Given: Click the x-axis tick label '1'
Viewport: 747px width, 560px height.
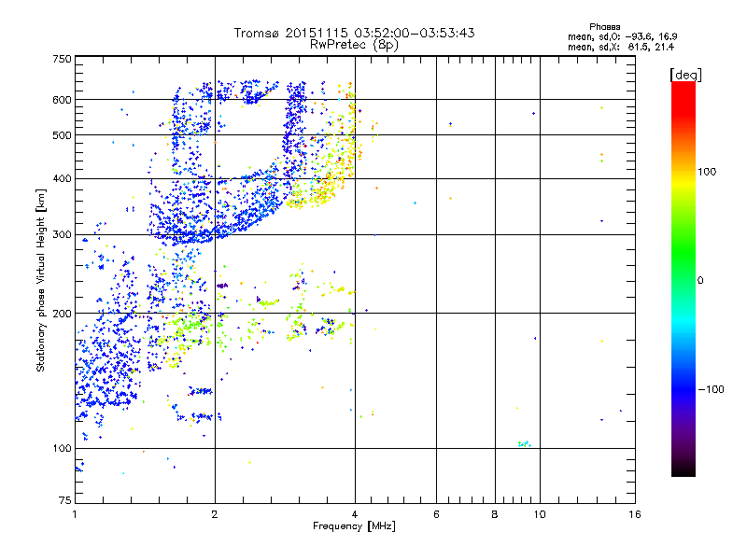Looking at the screenshot, I should (x=75, y=514).
